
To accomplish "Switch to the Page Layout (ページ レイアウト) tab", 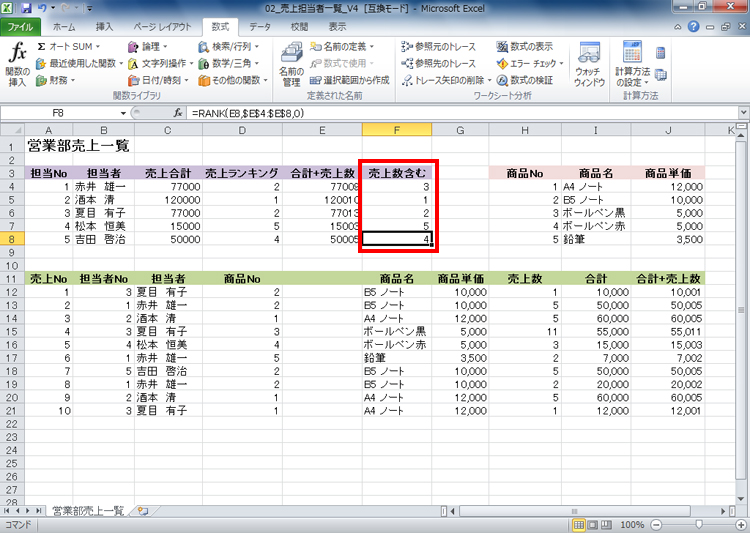I will click(x=162, y=27).
